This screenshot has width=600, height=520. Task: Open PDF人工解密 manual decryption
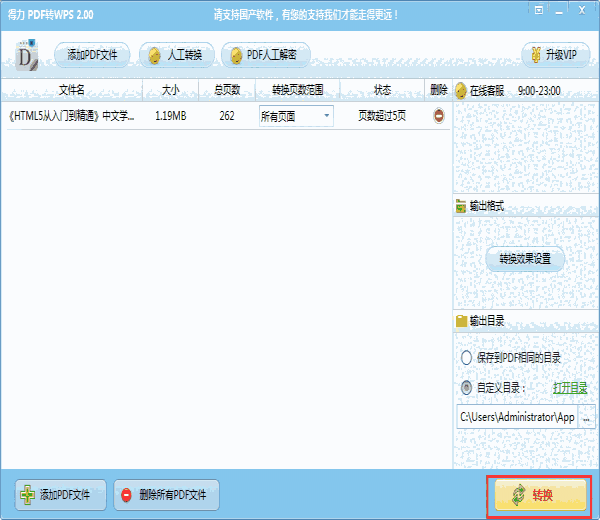coord(266,55)
